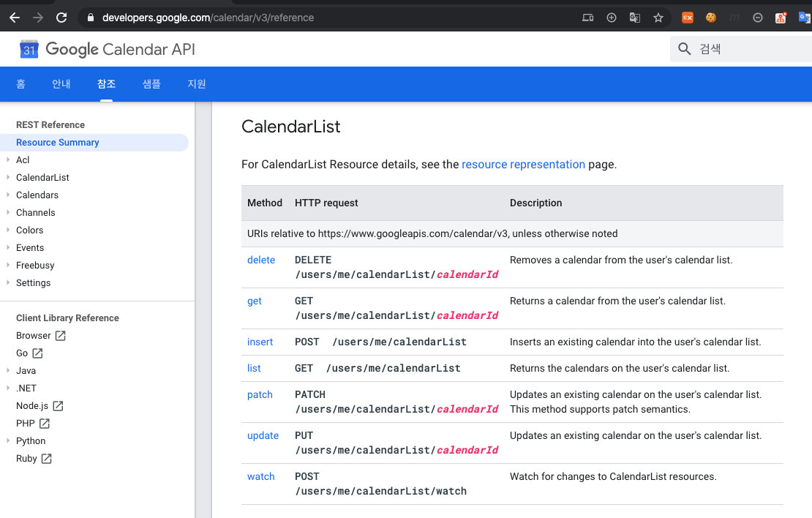The width and height of the screenshot is (812, 518).
Task: Open the patch method link
Action: pyautogui.click(x=260, y=394)
